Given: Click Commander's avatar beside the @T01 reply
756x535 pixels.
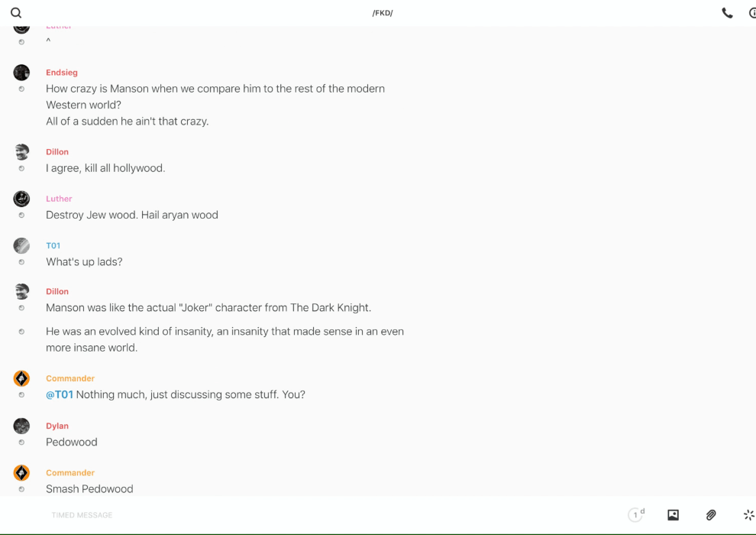Looking at the screenshot, I should [x=21, y=378].
